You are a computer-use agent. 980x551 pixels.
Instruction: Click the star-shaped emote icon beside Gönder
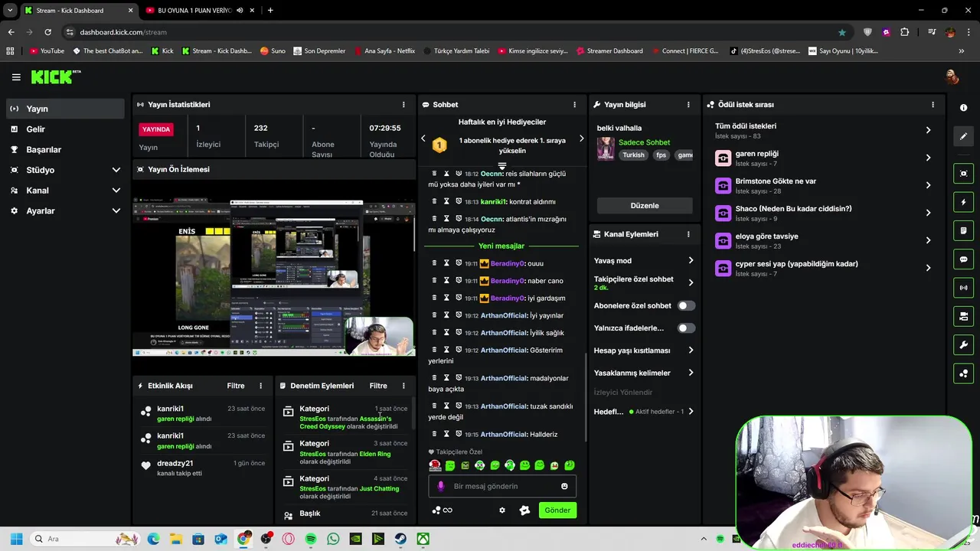tap(524, 510)
